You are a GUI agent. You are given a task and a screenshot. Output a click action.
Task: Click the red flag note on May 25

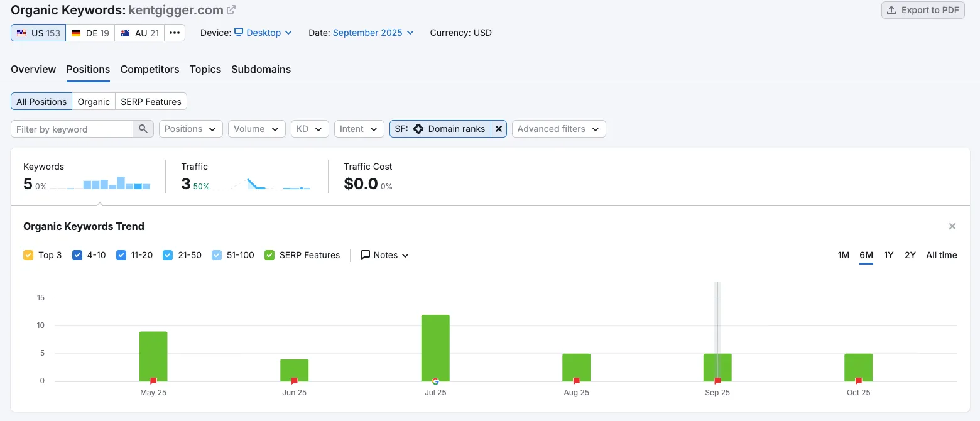pos(153,381)
